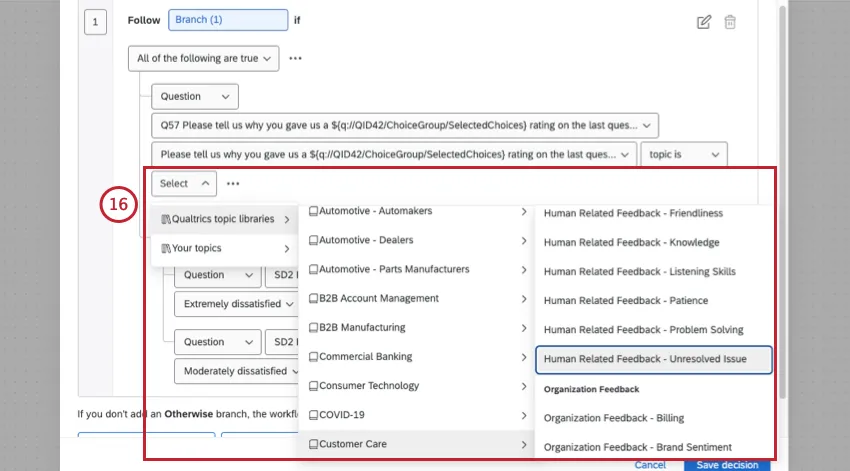This screenshot has width=850, height=471.
Task: Open the Moderately dissatisfied dropdown
Action: 236,371
